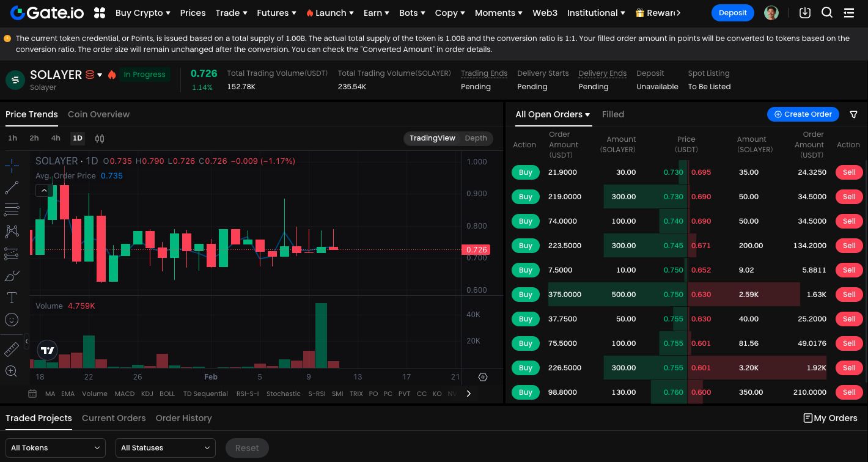Click the text annotation tool
The image size is (868, 462).
pos(12,298)
